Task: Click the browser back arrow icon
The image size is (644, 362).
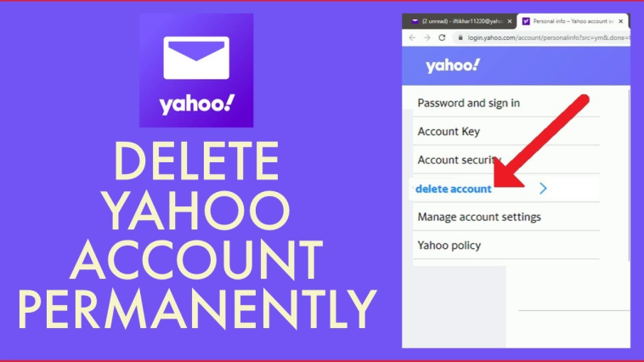Action: 412,37
